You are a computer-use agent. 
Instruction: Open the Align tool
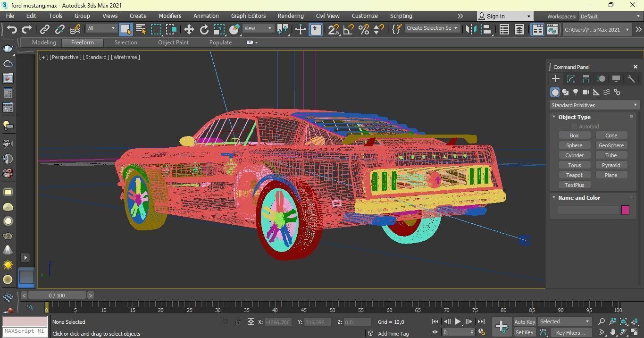click(486, 29)
